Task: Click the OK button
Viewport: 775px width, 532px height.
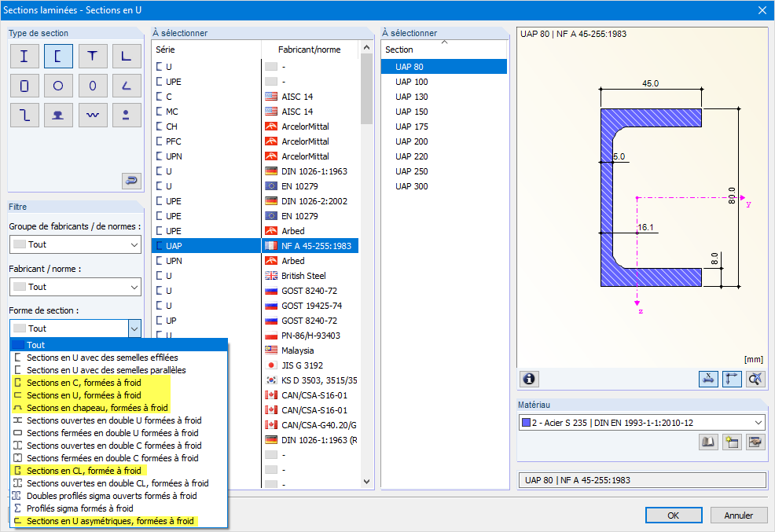Action: (674, 515)
